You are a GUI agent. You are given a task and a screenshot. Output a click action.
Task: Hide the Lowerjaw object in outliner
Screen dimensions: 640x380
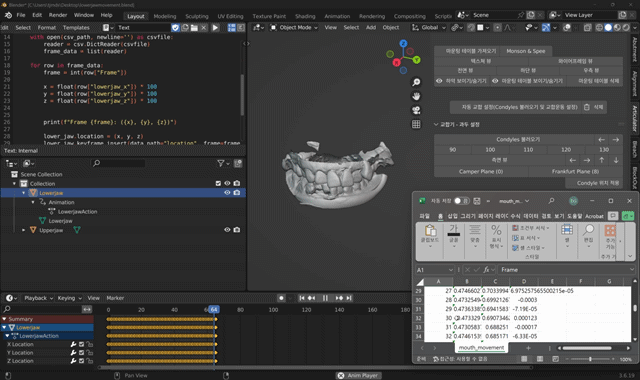point(227,193)
